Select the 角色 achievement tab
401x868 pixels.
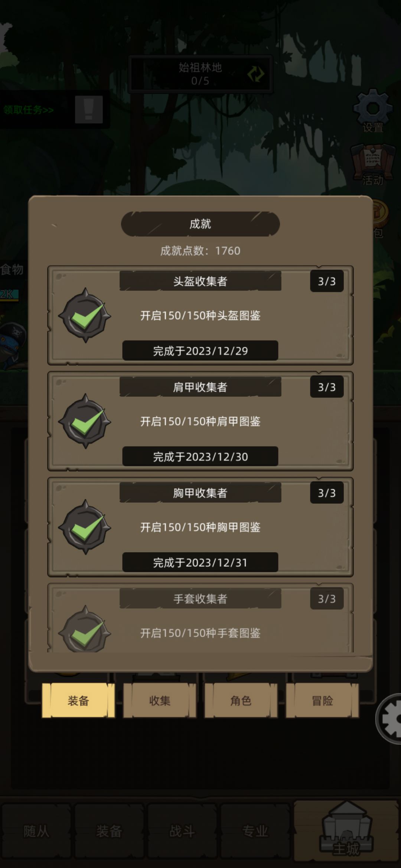tap(241, 700)
